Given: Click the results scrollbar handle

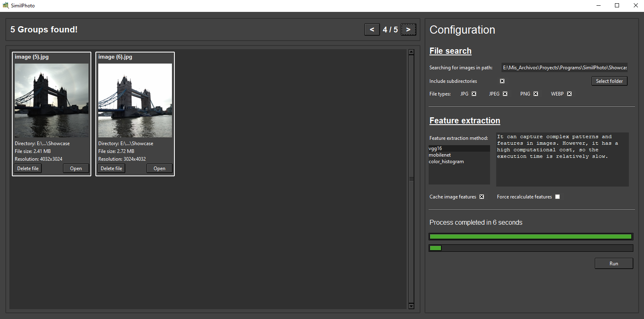Looking at the screenshot, I should click(411, 179).
